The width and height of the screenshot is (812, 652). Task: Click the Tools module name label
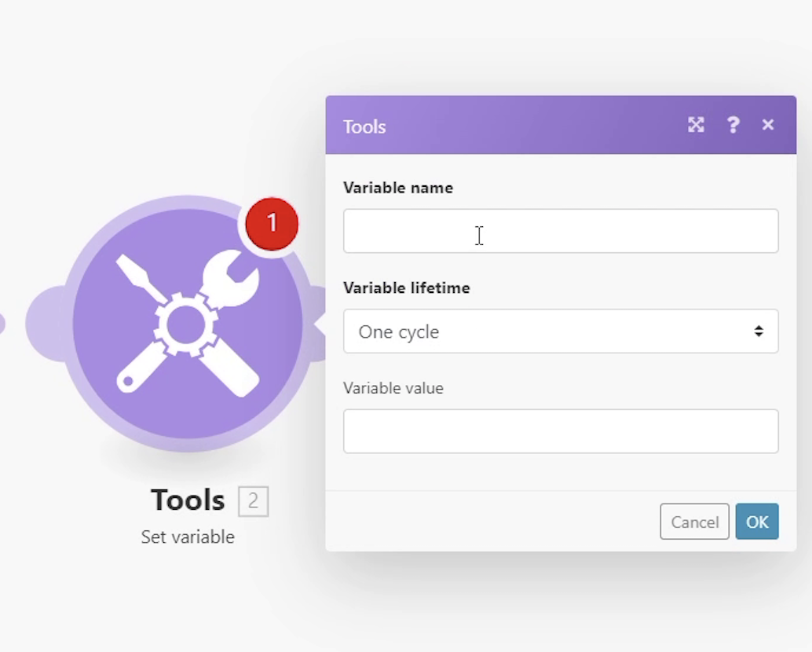click(187, 500)
